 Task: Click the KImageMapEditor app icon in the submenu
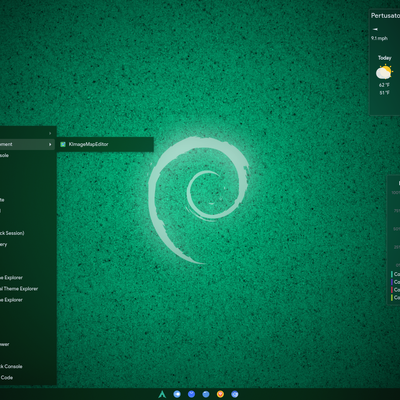(x=63, y=144)
